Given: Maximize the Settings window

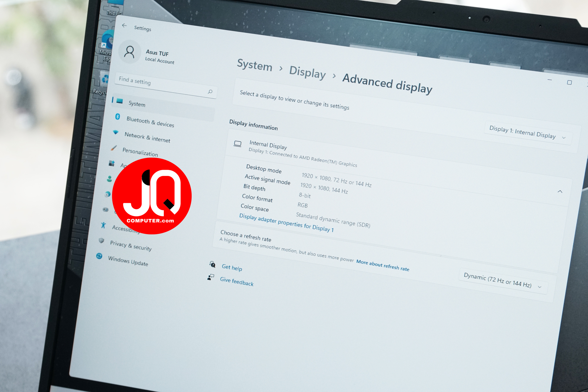Looking at the screenshot, I should coord(569,83).
